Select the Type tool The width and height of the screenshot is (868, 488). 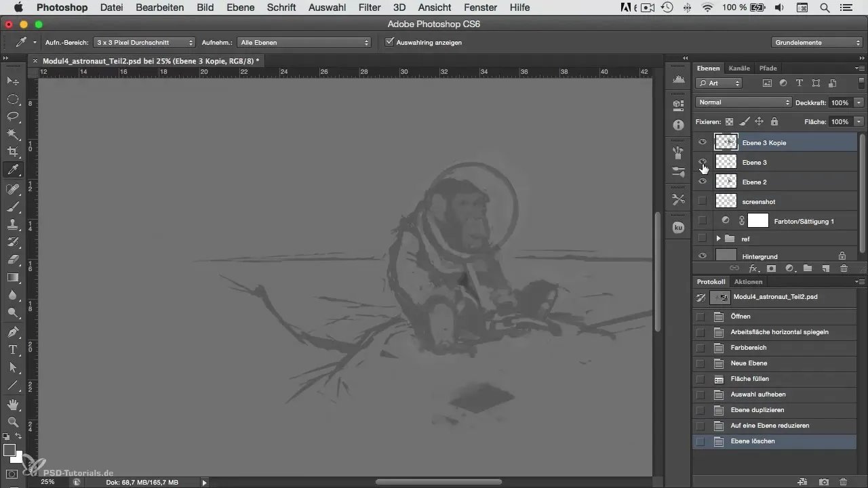click(x=12, y=350)
